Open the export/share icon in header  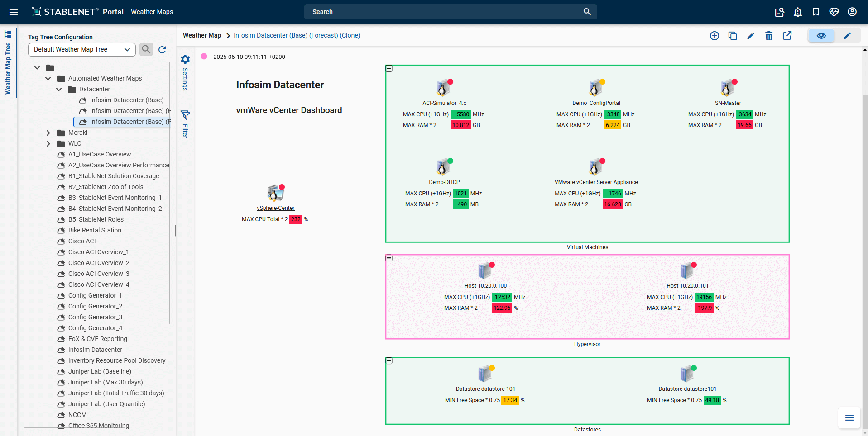[x=779, y=12]
